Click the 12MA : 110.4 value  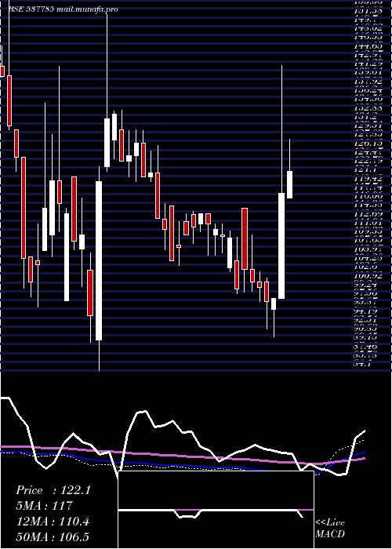(53, 522)
